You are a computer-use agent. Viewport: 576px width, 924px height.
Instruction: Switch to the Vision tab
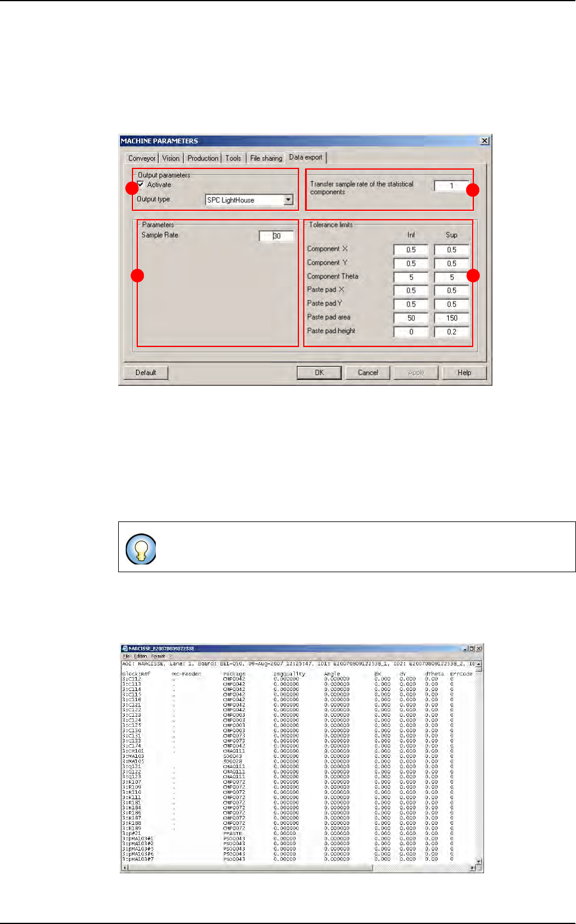pos(171,158)
